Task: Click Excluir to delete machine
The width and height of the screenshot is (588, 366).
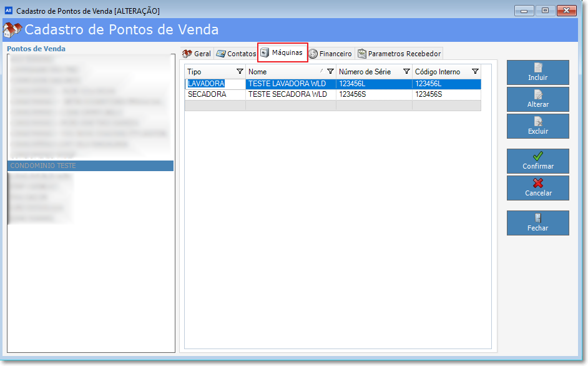Action: pyautogui.click(x=537, y=126)
